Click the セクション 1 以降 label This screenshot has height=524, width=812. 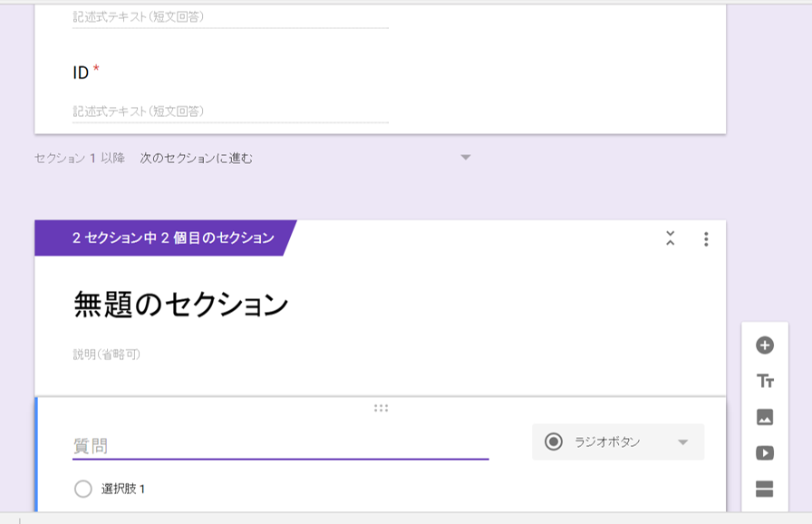(x=80, y=158)
